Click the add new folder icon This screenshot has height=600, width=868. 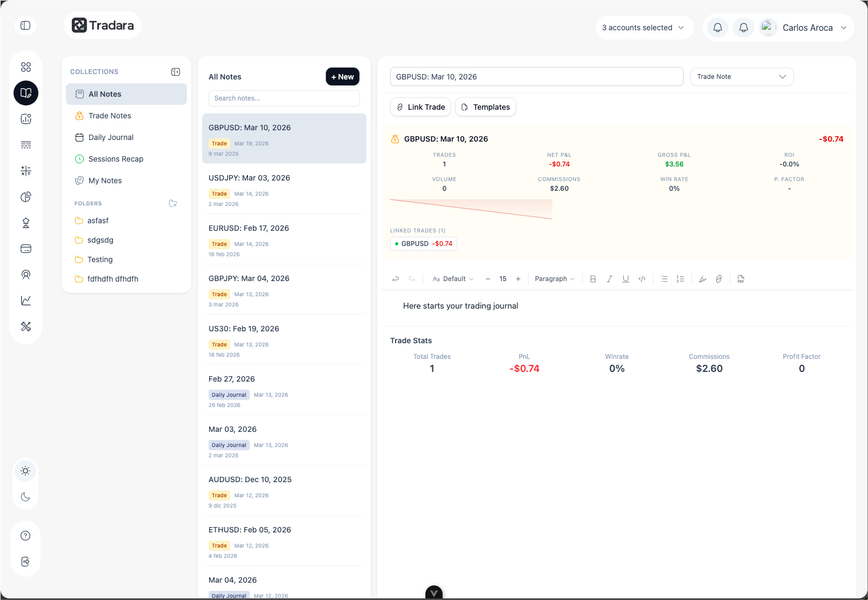point(173,204)
